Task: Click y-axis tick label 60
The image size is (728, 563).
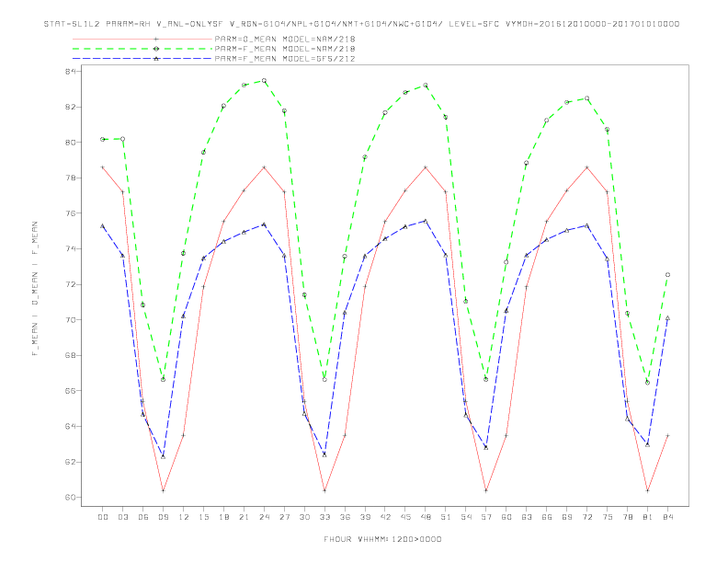Action: [71, 498]
